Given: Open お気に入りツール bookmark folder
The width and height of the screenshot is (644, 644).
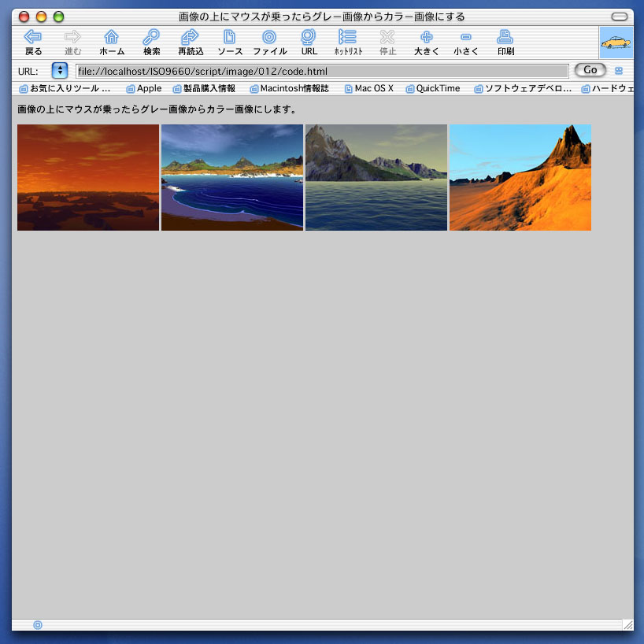Looking at the screenshot, I should click(x=65, y=88).
